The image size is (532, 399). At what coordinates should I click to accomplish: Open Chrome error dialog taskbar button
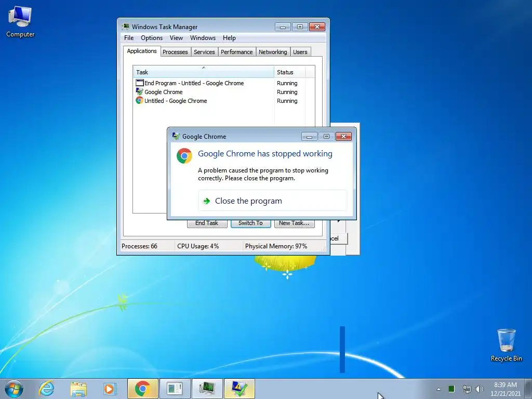point(239,389)
